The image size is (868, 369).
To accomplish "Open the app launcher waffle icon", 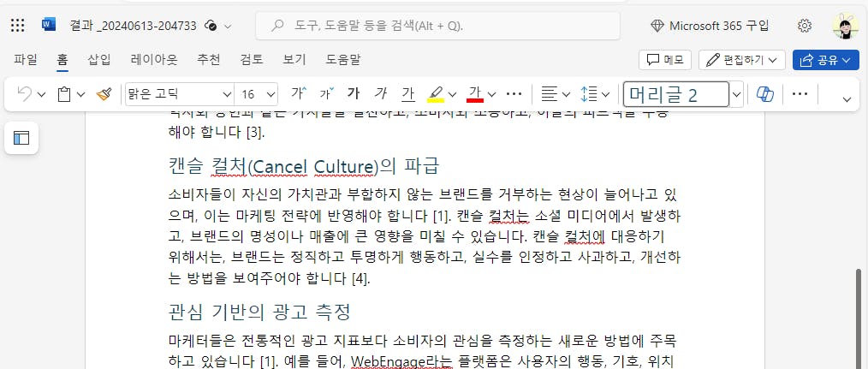I will [x=18, y=26].
